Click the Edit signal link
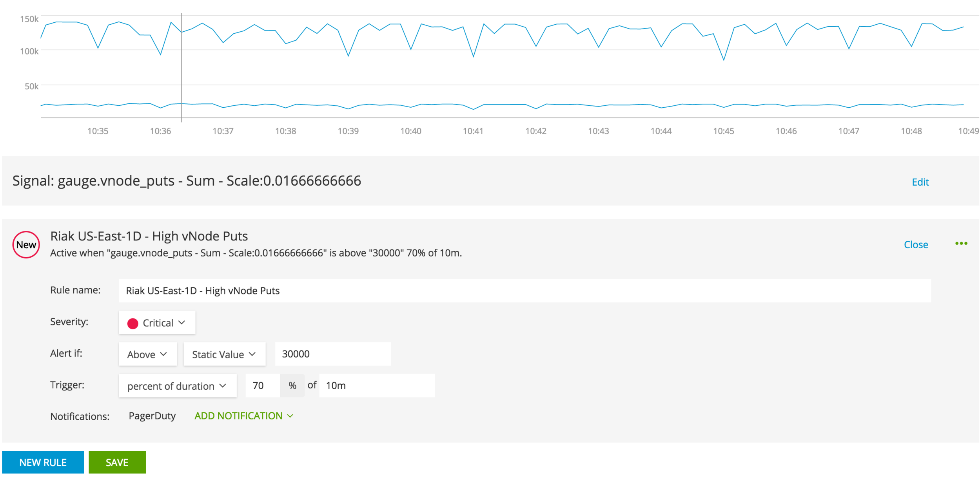This screenshot has width=980, height=477. tap(920, 182)
